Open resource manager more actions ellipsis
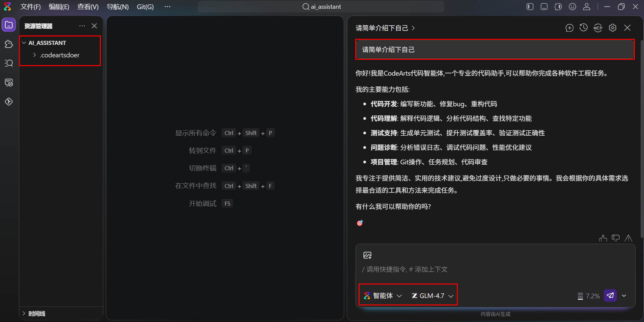644x322 pixels. pos(82,26)
